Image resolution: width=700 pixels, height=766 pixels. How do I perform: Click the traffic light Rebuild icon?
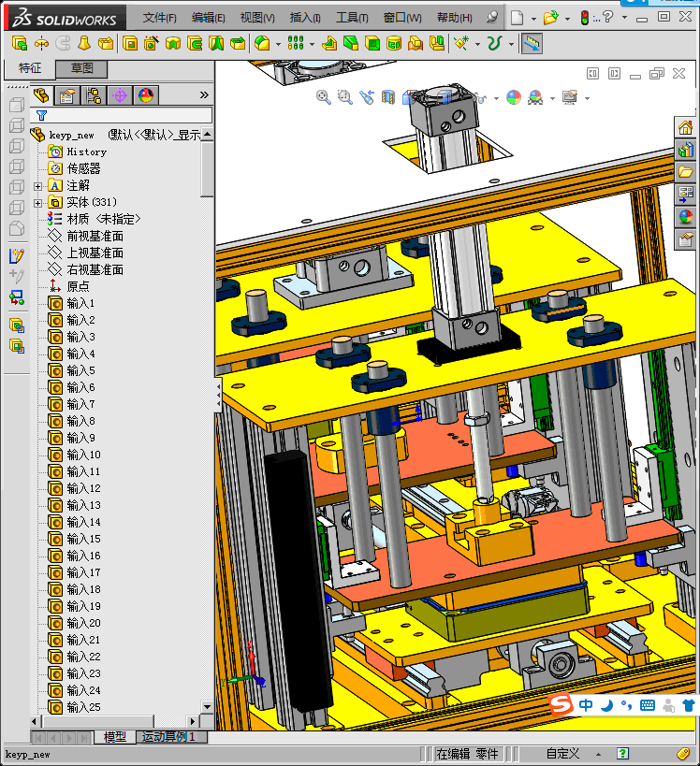click(x=585, y=18)
